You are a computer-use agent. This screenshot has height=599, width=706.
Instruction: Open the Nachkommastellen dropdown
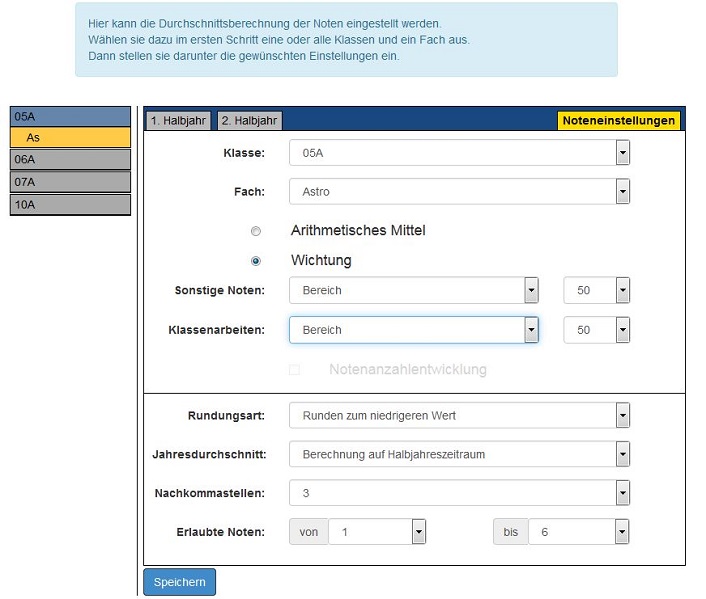459,493
